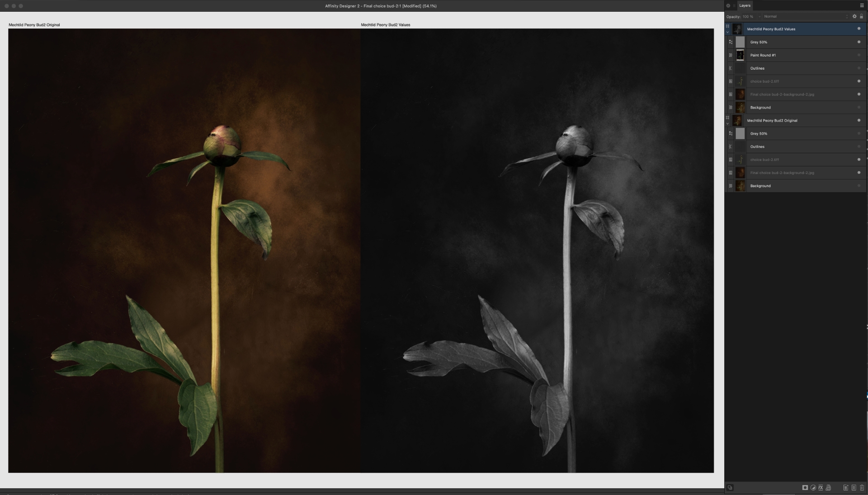Click image layer icon of first choice bud-2.tiff
This screenshot has height=495, width=868.
click(731, 81)
